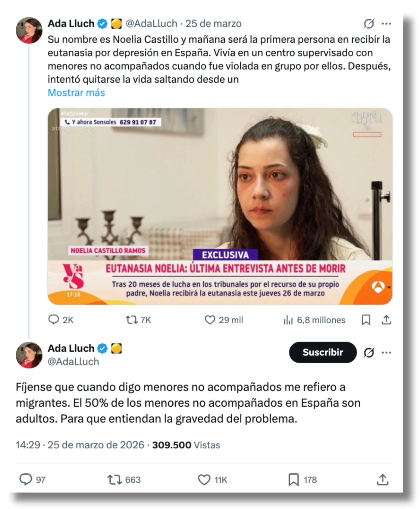
Task: Open the @AdaLluch handle in first tweet
Action: (x=151, y=24)
